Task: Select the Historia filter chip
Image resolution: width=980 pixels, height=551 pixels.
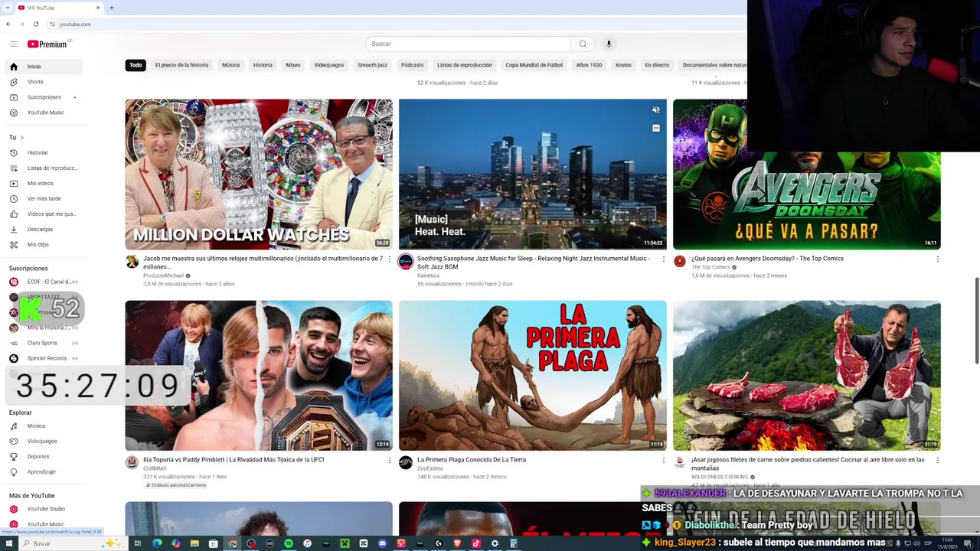Action: [263, 65]
